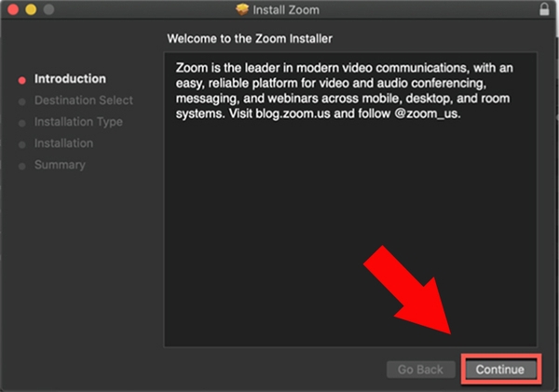This screenshot has height=392, width=559.
Task: Click the gray bullet beside Installation
Action: click(x=22, y=144)
